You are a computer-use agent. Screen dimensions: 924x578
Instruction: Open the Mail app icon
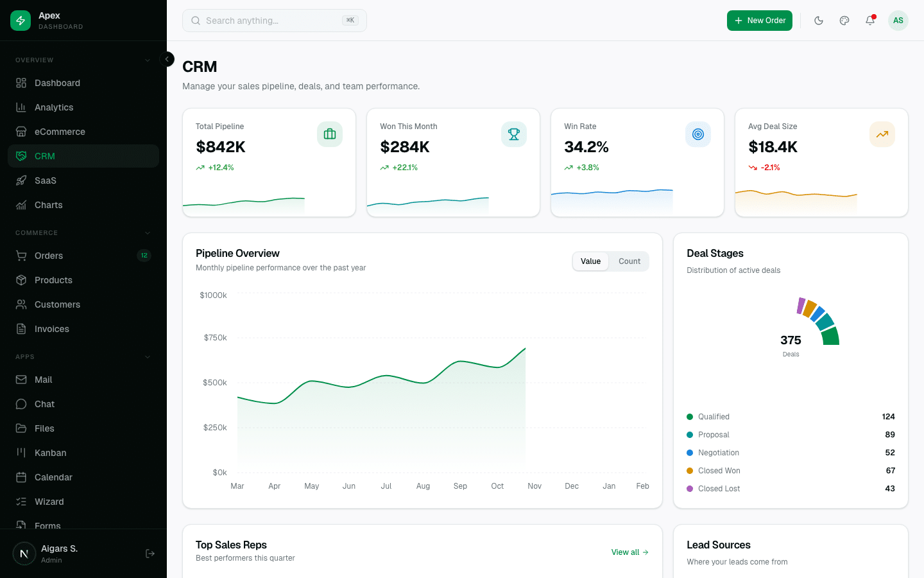20,379
